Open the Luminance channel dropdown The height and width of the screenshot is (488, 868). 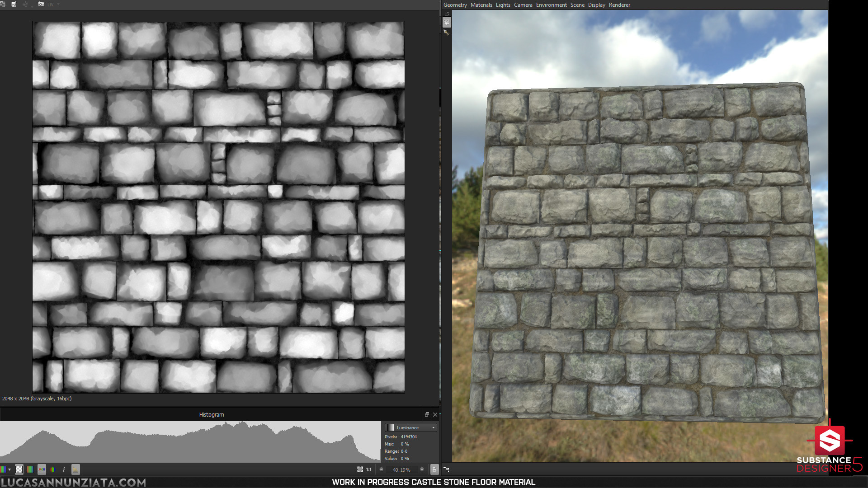(410, 427)
